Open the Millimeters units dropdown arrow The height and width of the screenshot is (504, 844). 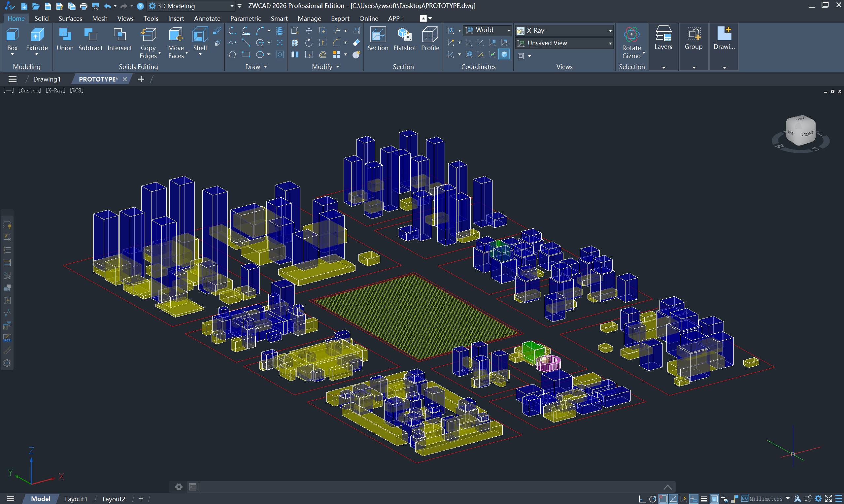(x=788, y=498)
